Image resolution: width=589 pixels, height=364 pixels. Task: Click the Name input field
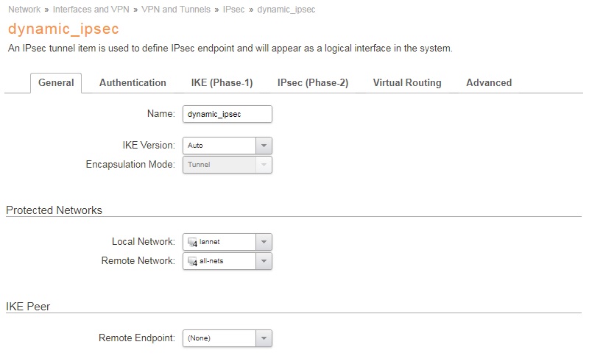(x=227, y=114)
